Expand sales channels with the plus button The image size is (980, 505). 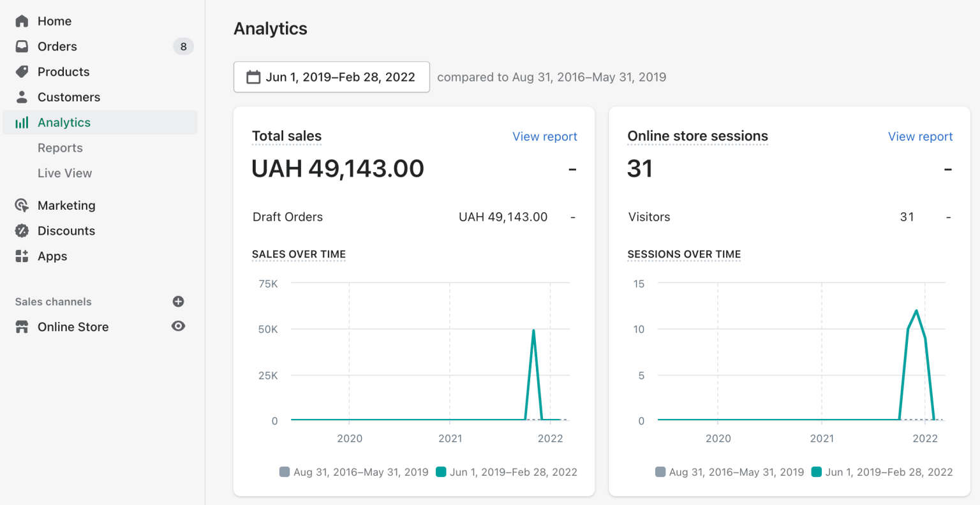pyautogui.click(x=178, y=301)
